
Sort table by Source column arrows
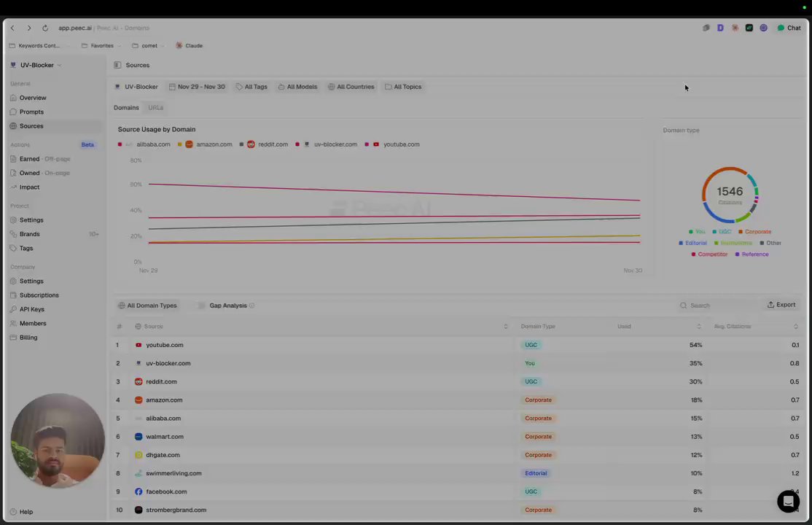click(506, 327)
